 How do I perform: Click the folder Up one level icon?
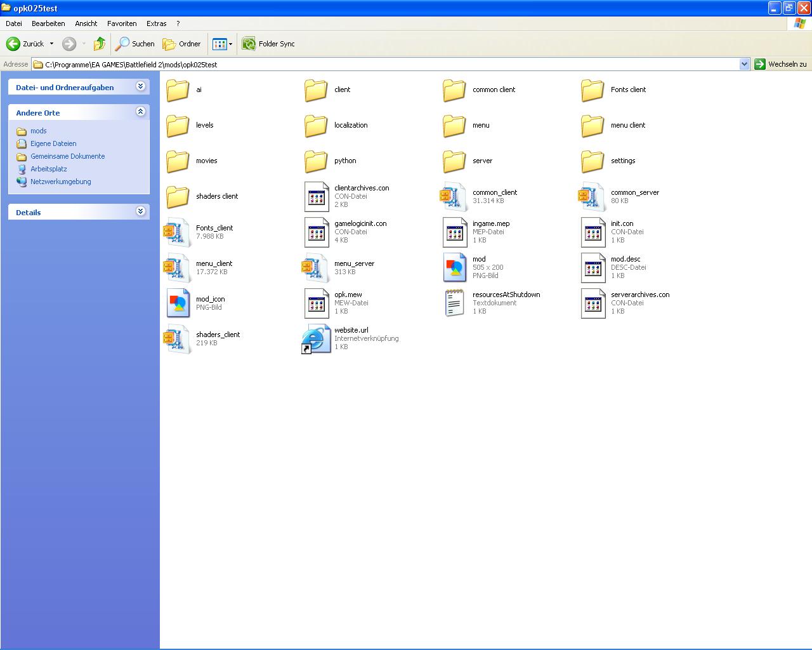pos(100,44)
